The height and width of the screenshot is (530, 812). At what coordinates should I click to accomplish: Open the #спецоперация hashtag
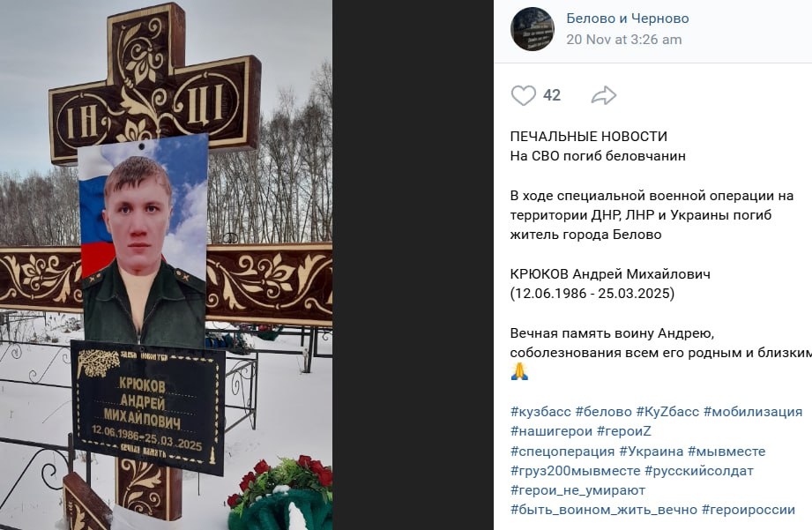(x=562, y=452)
